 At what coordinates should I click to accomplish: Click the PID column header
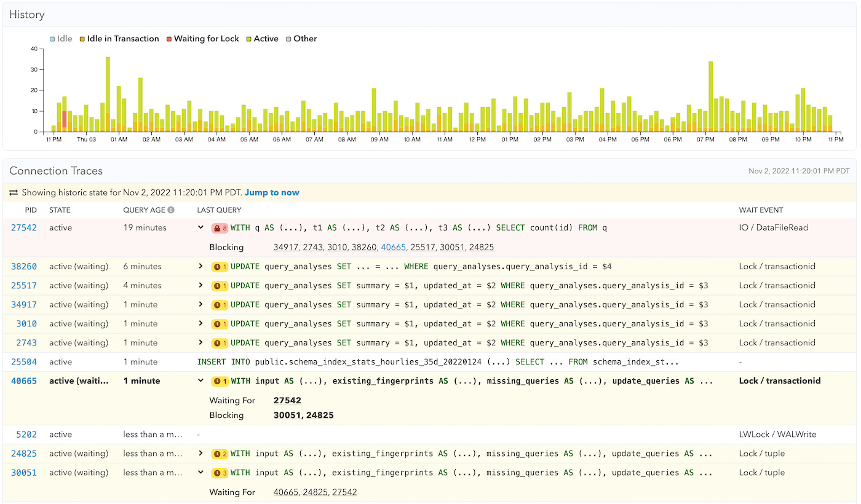[31, 210]
